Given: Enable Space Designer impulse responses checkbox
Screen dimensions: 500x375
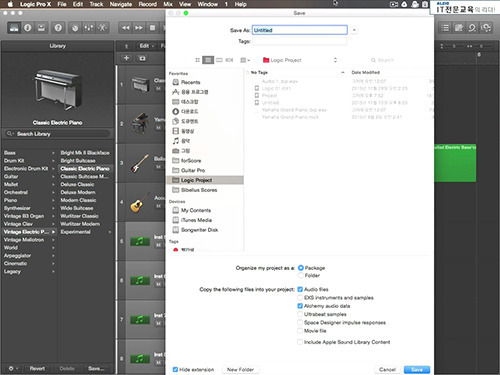Looking at the screenshot, I should (300, 323).
